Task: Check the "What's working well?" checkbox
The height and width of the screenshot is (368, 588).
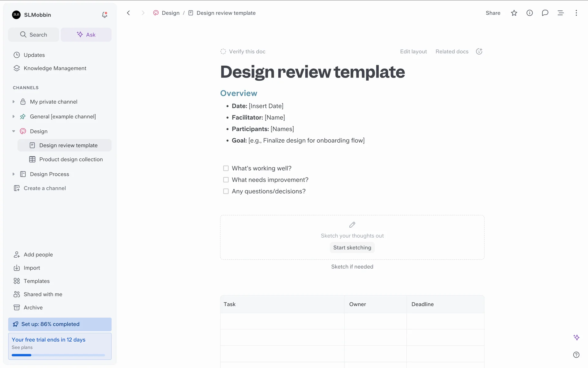Action: tap(226, 168)
